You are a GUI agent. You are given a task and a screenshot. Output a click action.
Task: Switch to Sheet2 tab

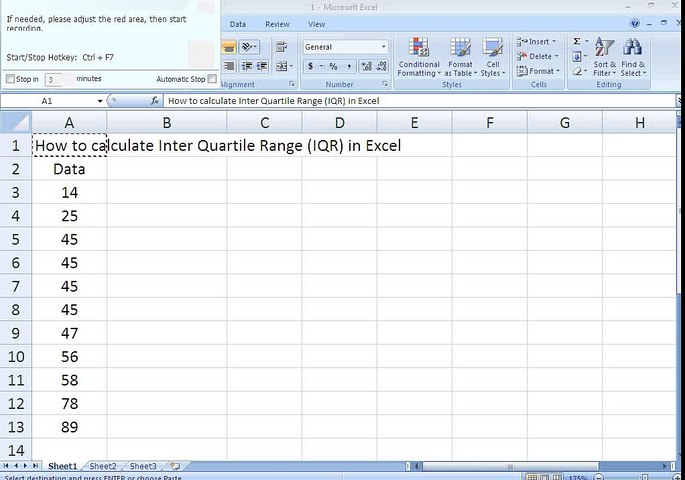pos(103,466)
